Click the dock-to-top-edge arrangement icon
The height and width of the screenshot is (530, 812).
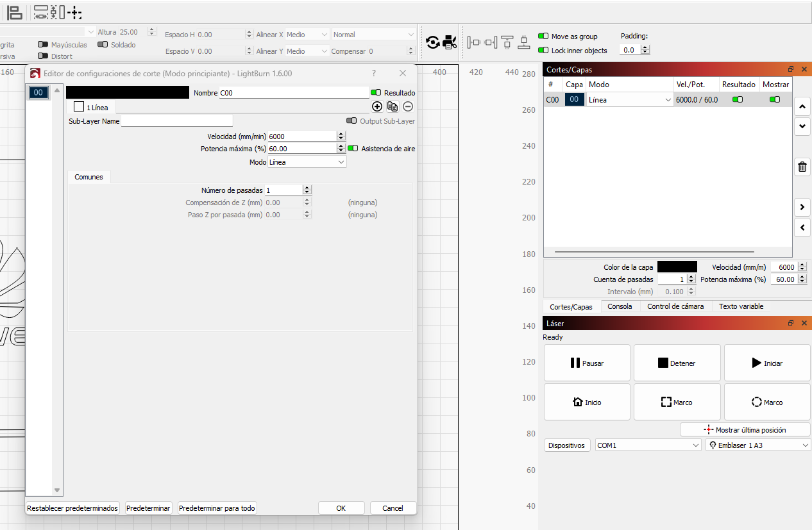point(507,43)
